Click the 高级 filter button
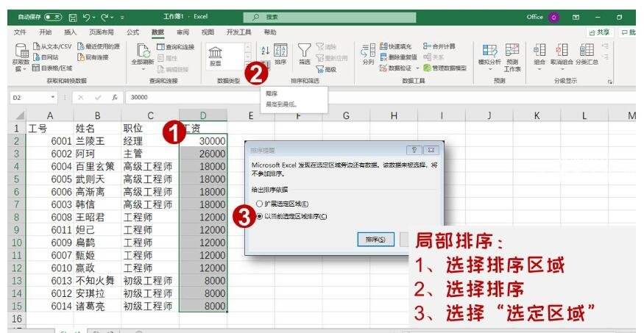Image resolution: width=644 pixels, height=333 pixels. tap(327, 69)
